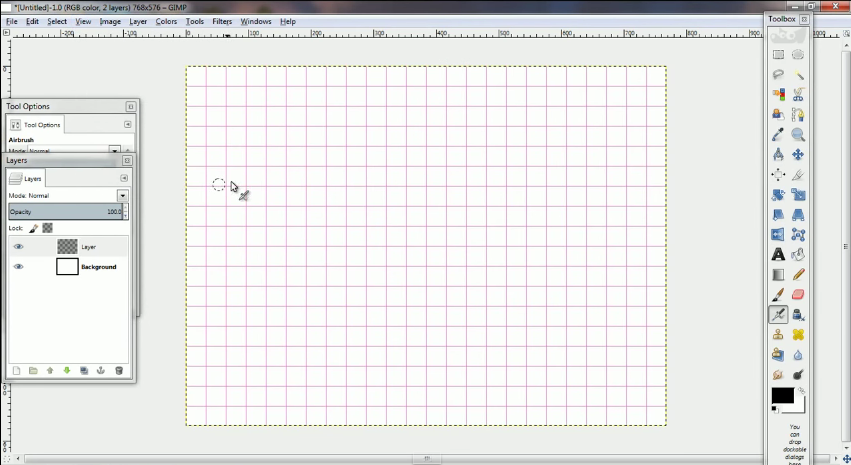Select the Rectangle Select tool
851x465 pixels.
[778, 55]
